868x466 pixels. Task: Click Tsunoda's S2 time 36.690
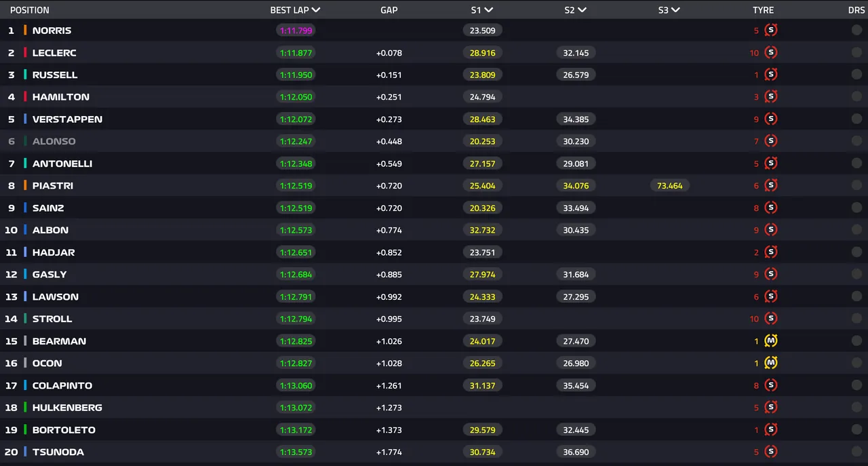coord(576,452)
